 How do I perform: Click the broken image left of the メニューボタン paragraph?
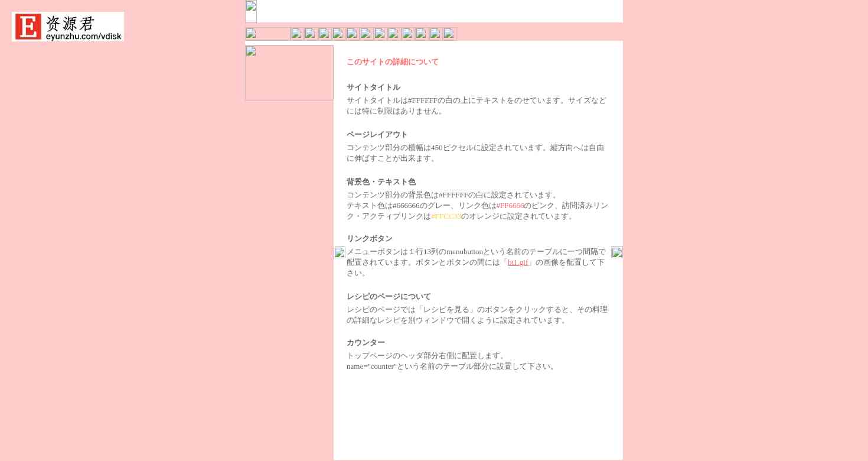340,252
